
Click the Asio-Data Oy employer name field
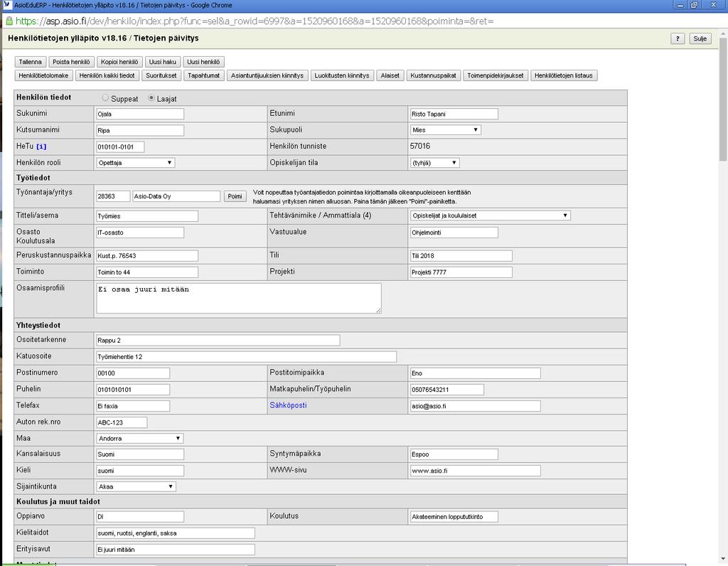(176, 196)
